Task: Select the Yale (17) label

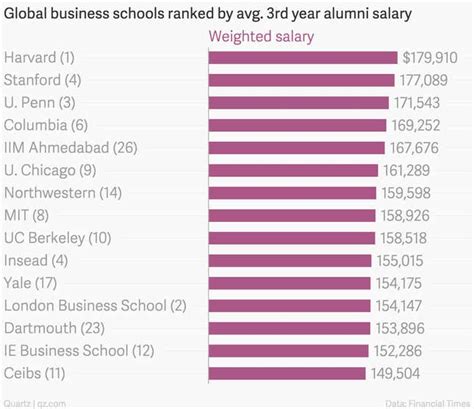Action: click(x=30, y=283)
